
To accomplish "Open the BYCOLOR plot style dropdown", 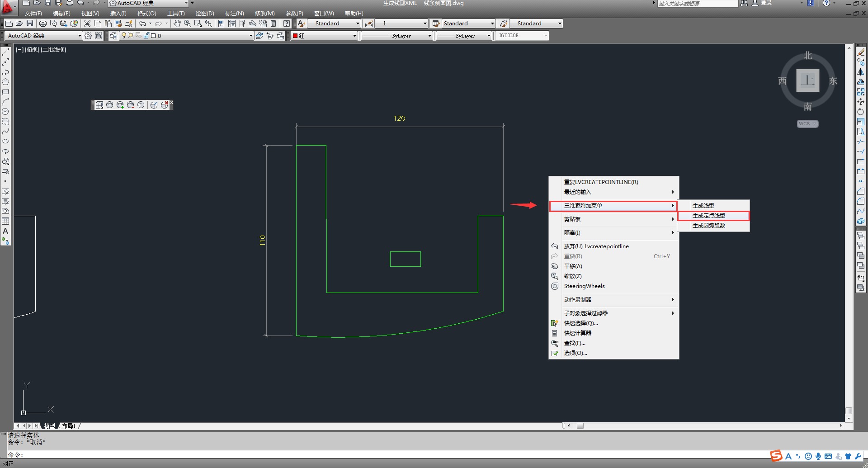I will pyautogui.click(x=522, y=36).
